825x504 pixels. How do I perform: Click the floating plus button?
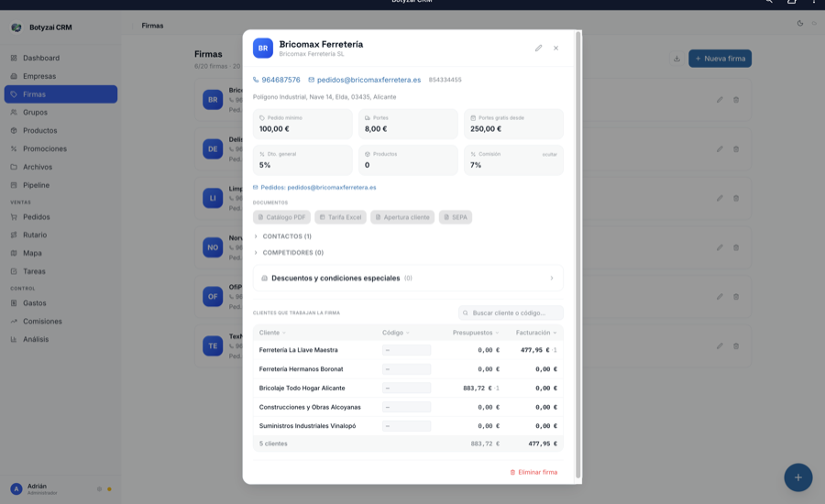[x=798, y=477]
